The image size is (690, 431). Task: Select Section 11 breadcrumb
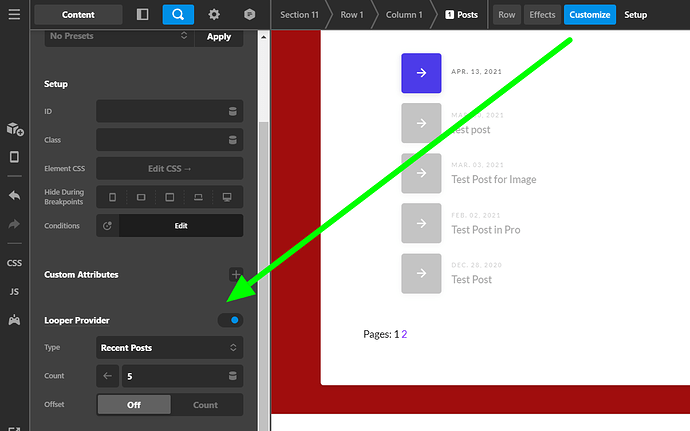299,15
